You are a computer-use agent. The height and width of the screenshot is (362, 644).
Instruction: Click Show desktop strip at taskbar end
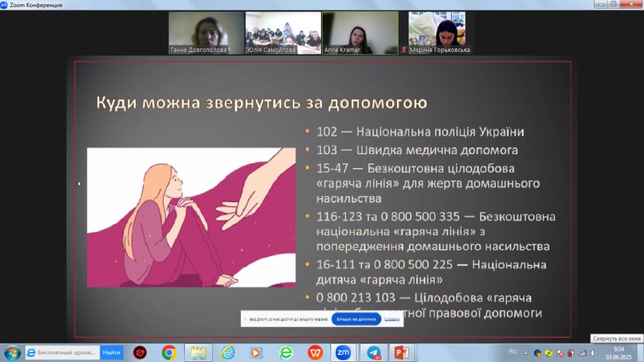[x=640, y=353]
